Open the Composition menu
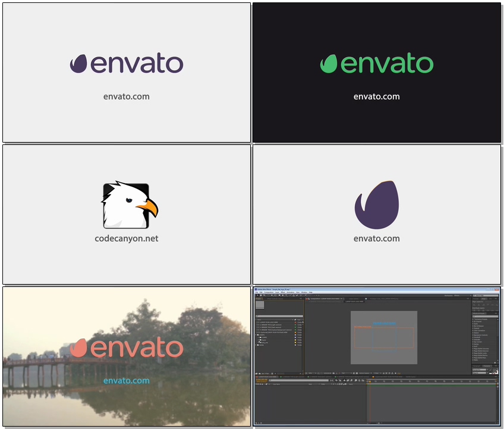This screenshot has width=504, height=429. coord(269,292)
